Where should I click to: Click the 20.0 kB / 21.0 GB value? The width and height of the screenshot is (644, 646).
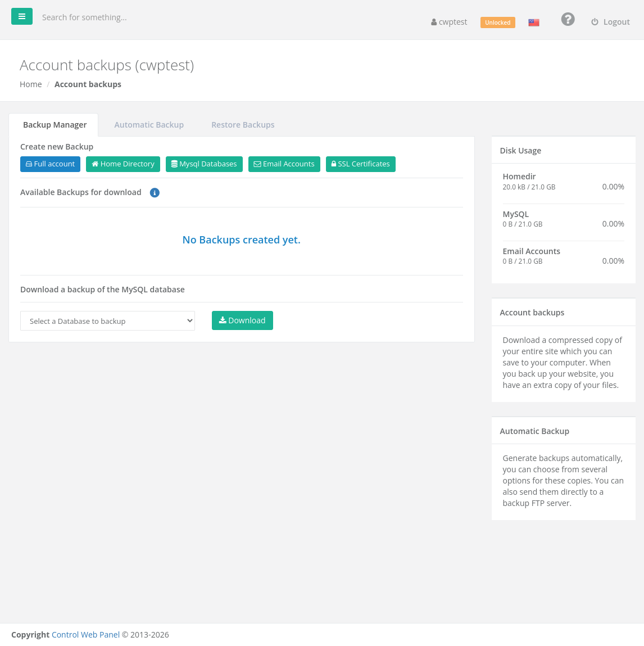click(529, 187)
